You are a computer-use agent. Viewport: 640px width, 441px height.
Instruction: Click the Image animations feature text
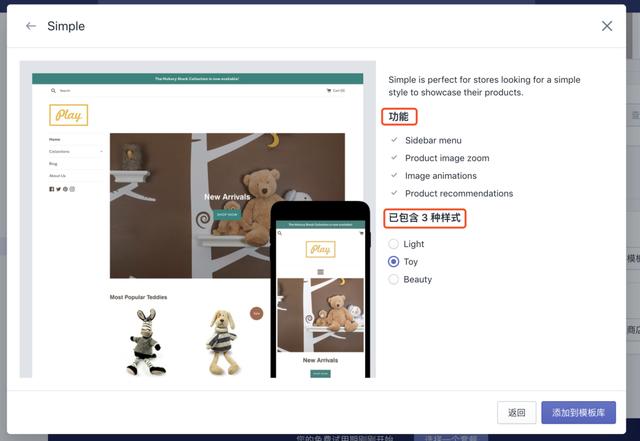point(440,176)
